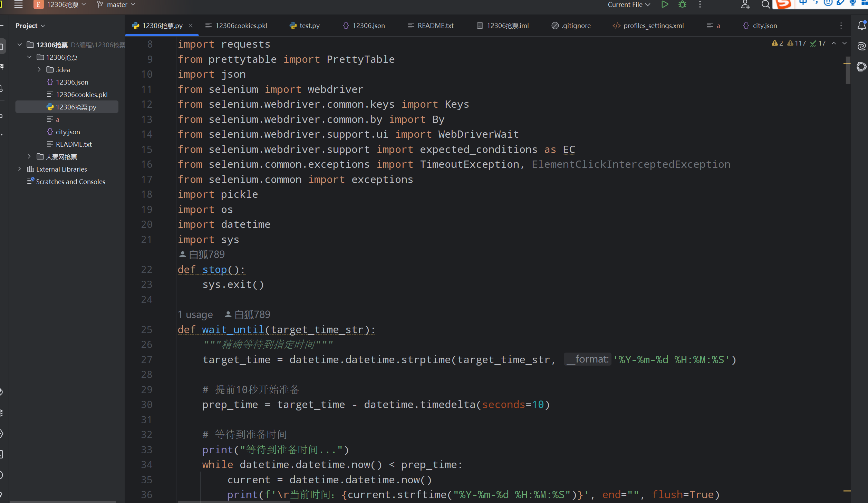Switch to test.py tab

click(x=305, y=26)
